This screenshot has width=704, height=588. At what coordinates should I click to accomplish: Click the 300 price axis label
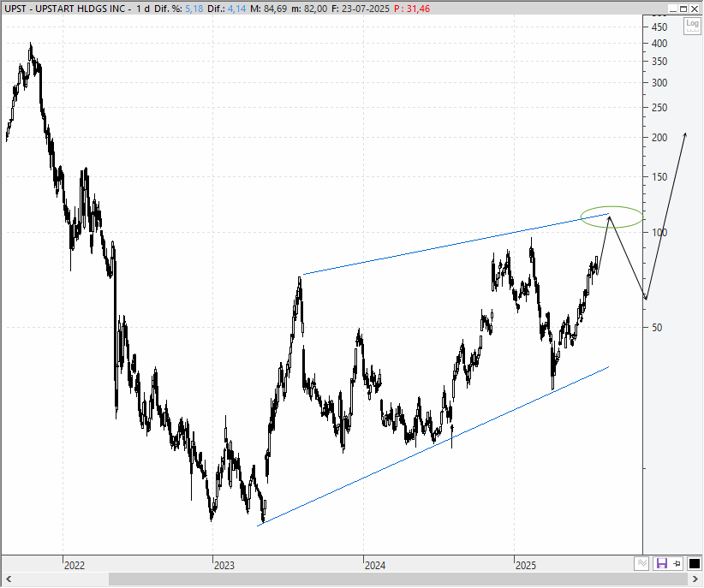[x=659, y=82]
